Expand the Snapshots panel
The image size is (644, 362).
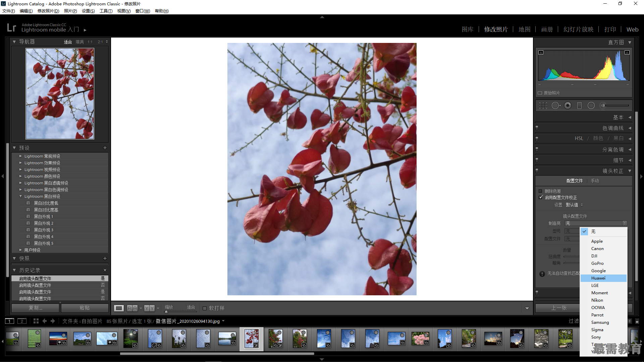pos(14,258)
